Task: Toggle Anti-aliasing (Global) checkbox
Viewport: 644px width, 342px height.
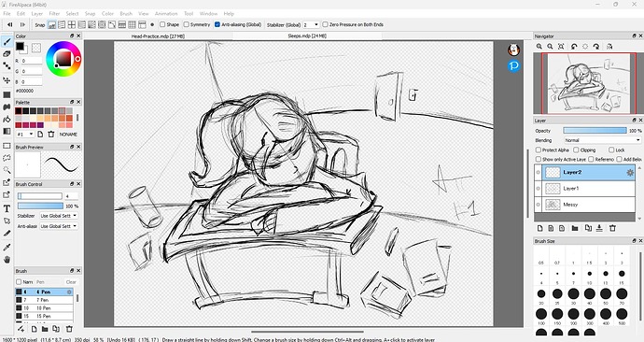Action: 217,24
